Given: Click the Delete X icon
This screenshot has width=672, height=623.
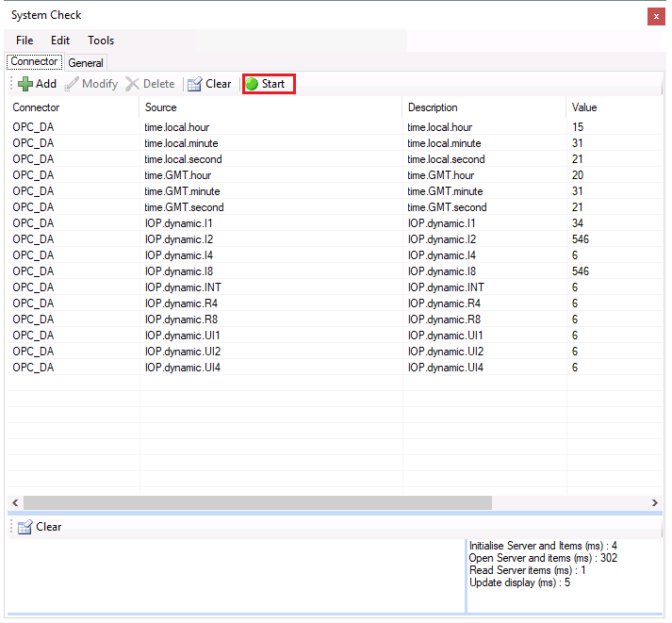Looking at the screenshot, I should (x=133, y=84).
